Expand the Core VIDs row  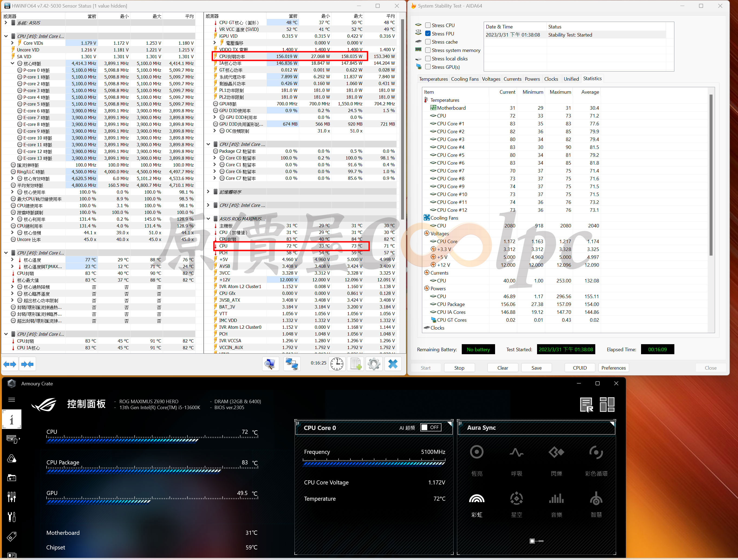coord(12,43)
